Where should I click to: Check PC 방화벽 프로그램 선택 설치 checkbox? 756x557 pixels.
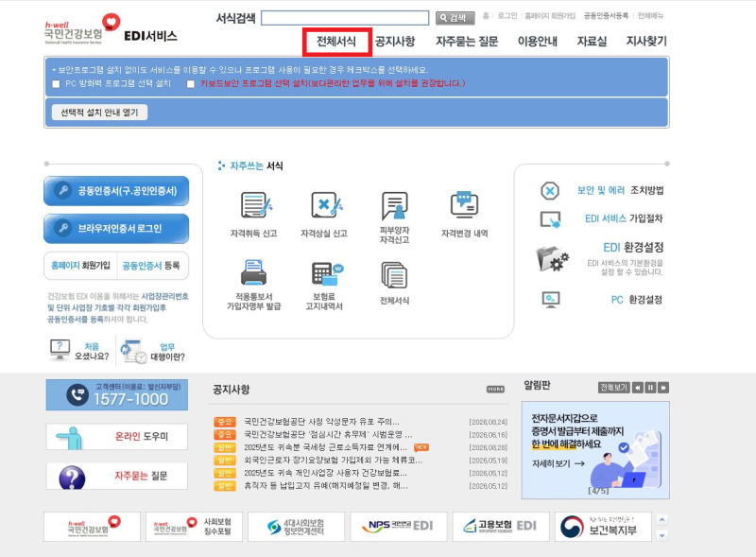tap(56, 84)
